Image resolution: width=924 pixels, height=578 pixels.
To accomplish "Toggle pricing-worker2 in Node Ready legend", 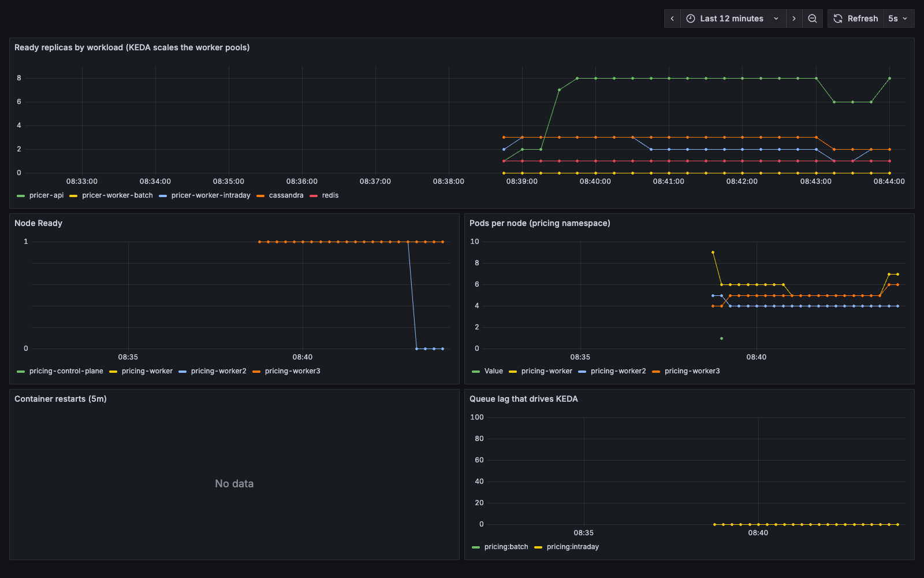I will coord(219,371).
